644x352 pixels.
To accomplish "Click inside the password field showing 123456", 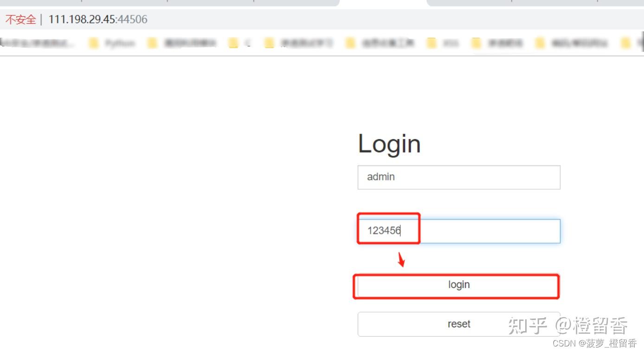I will (x=458, y=230).
